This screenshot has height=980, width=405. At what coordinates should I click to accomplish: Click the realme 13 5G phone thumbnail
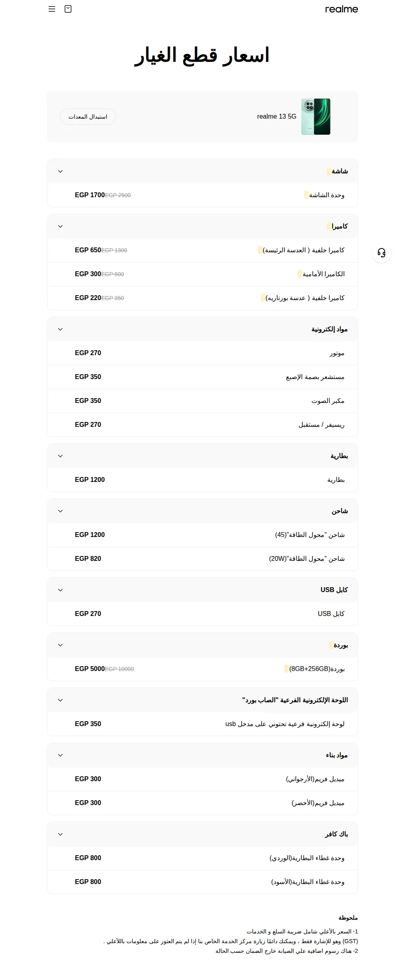click(316, 117)
